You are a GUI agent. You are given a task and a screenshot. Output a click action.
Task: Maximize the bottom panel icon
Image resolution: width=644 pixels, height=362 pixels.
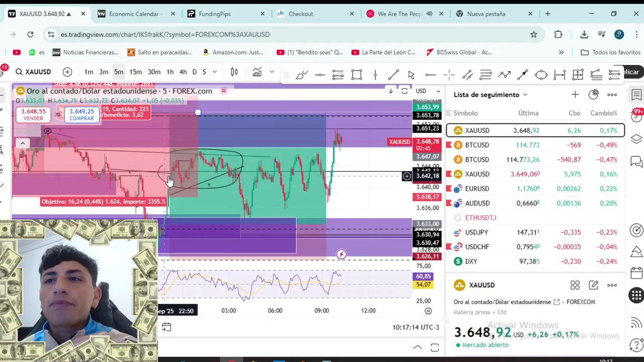pos(435,348)
